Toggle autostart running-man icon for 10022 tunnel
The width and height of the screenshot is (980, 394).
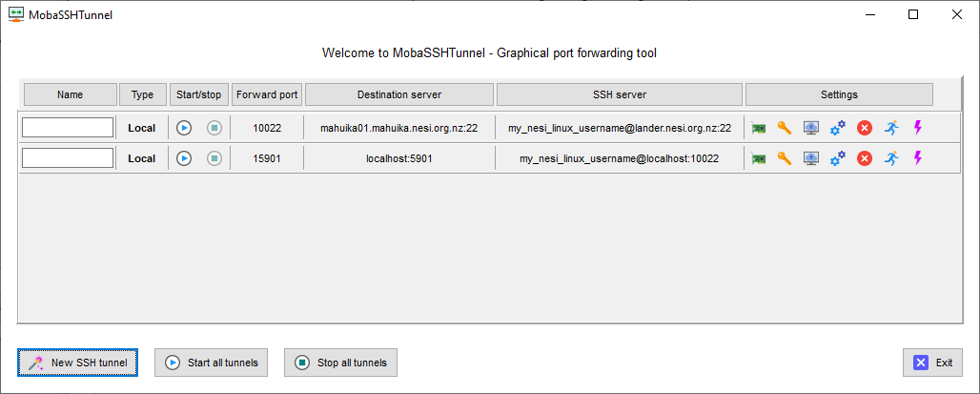pyautogui.click(x=891, y=128)
